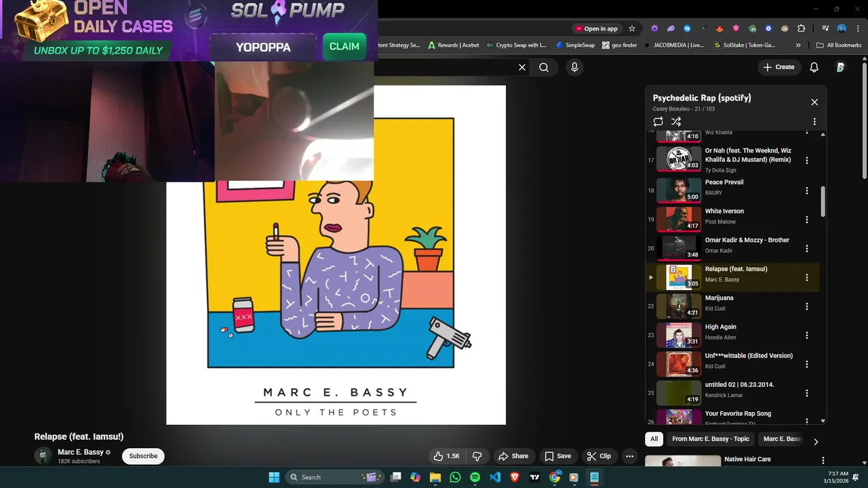The image size is (868, 488).
Task: Open Windows Start menu
Action: coord(274,477)
